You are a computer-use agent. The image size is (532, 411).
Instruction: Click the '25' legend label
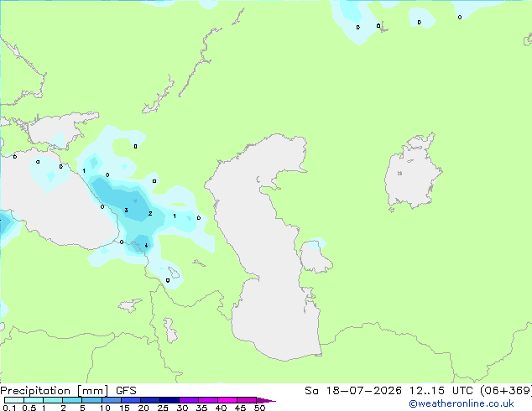pyautogui.click(x=163, y=408)
